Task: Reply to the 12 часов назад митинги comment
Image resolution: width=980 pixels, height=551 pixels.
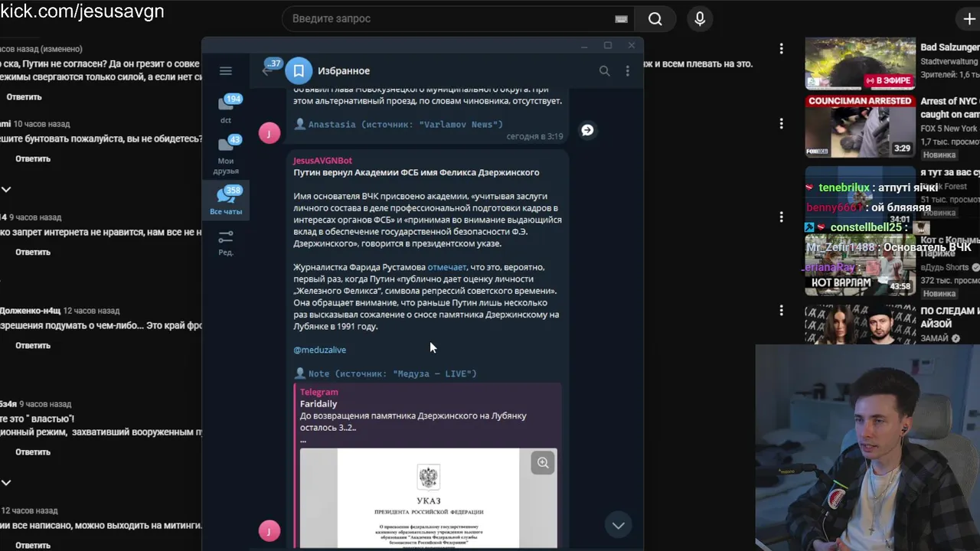Action: 33,546
